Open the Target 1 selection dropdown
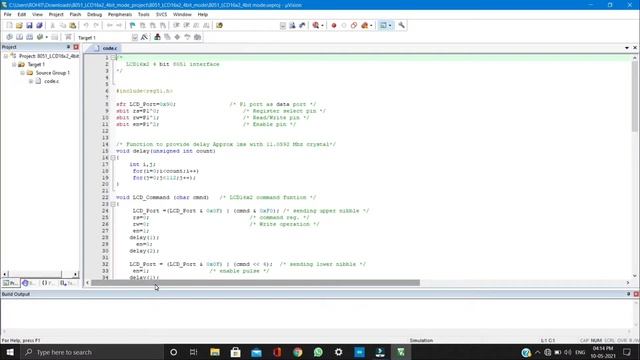The image size is (640, 360). click(x=135, y=37)
